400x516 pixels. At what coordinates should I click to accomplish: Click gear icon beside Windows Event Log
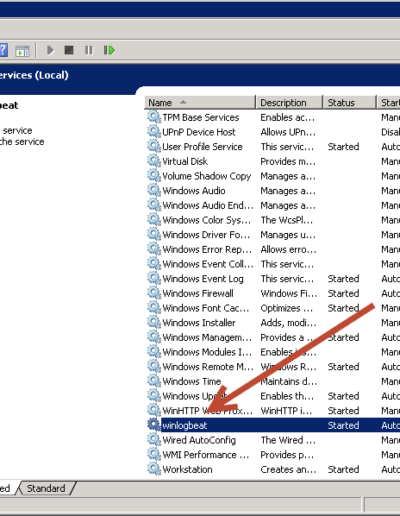pos(154,278)
